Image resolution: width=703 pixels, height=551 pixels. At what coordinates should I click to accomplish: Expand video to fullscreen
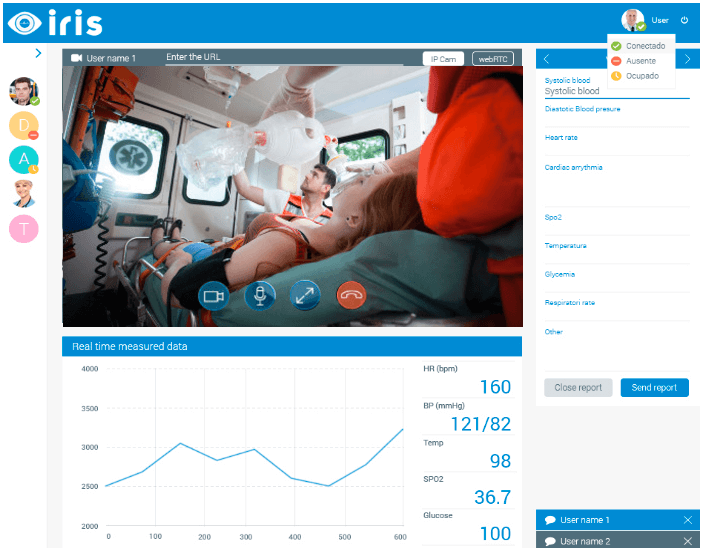[305, 295]
